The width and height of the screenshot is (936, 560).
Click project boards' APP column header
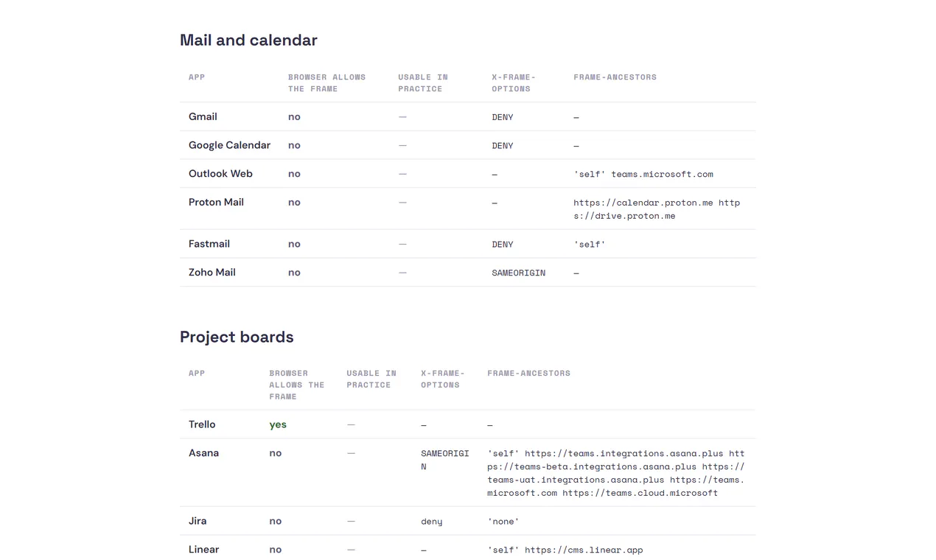(197, 374)
